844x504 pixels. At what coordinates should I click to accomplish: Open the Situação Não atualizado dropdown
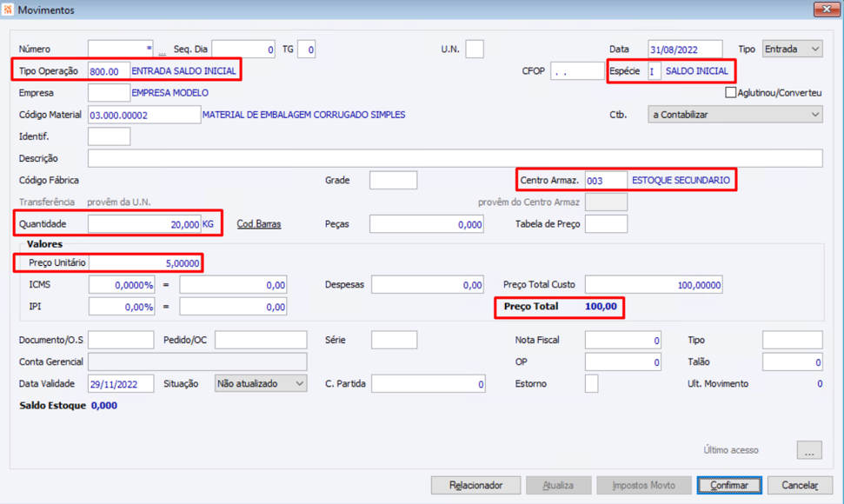pos(261,383)
